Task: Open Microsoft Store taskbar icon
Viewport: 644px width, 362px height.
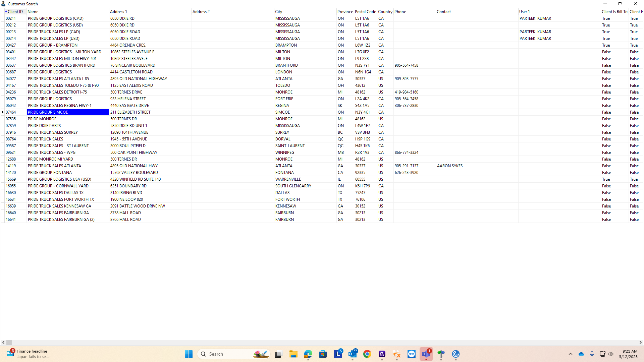Action: point(323,354)
